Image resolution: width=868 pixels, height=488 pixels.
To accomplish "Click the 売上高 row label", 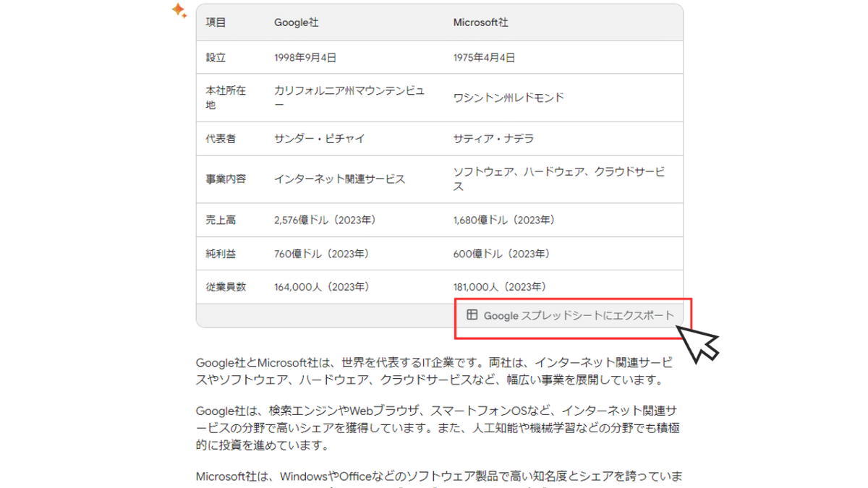I will coord(221,219).
